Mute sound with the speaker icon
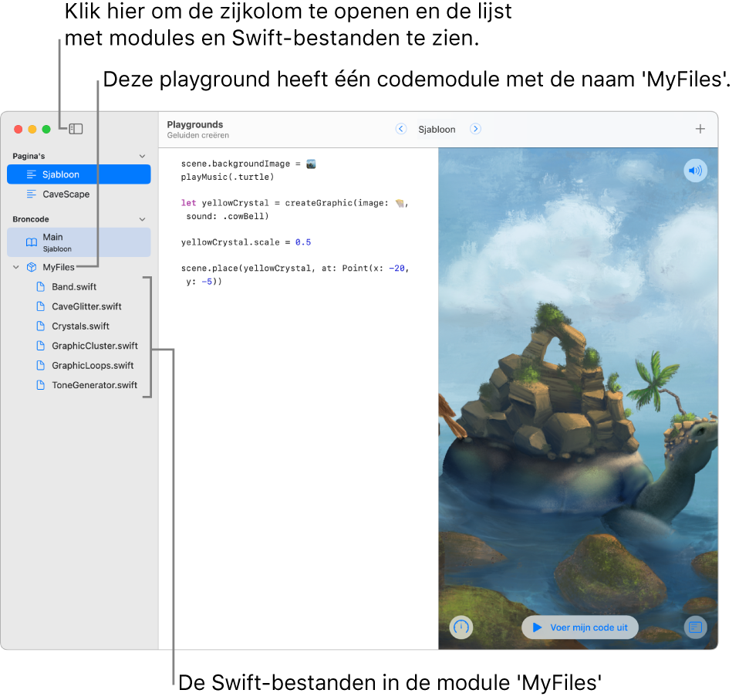This screenshot has height=700, width=739. click(696, 171)
